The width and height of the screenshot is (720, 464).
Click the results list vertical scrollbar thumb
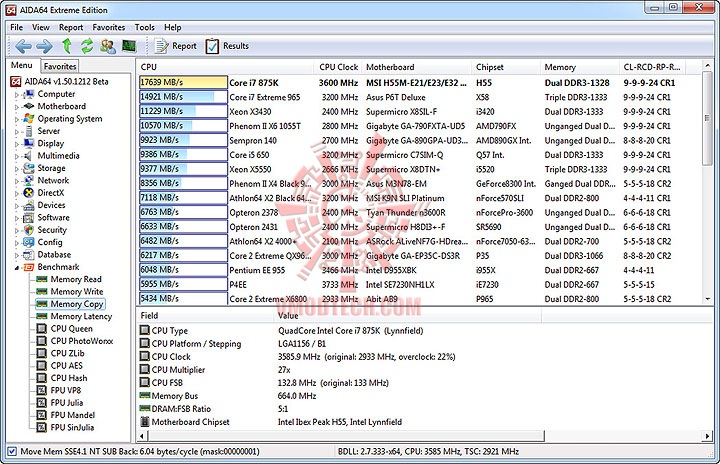pyautogui.click(x=708, y=119)
